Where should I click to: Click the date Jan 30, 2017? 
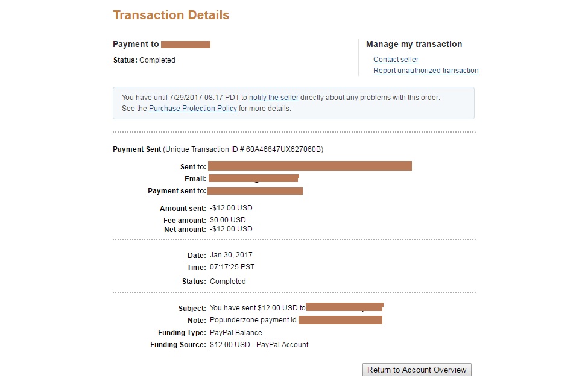(x=231, y=255)
